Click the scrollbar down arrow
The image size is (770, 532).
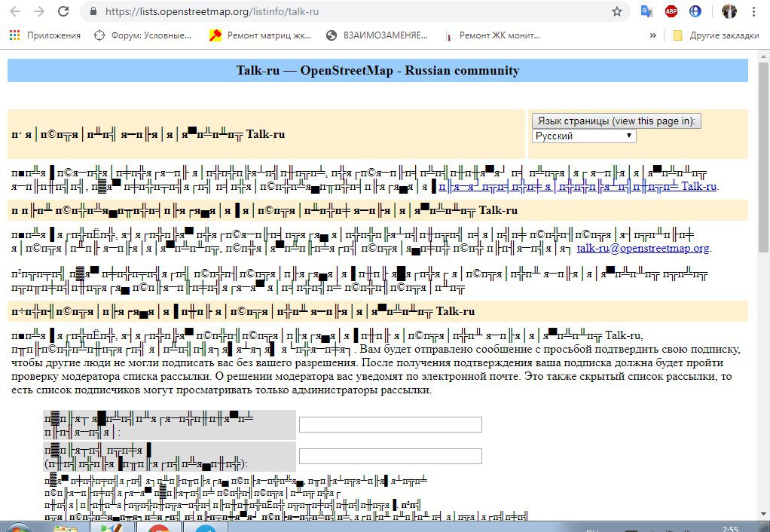coord(764,514)
